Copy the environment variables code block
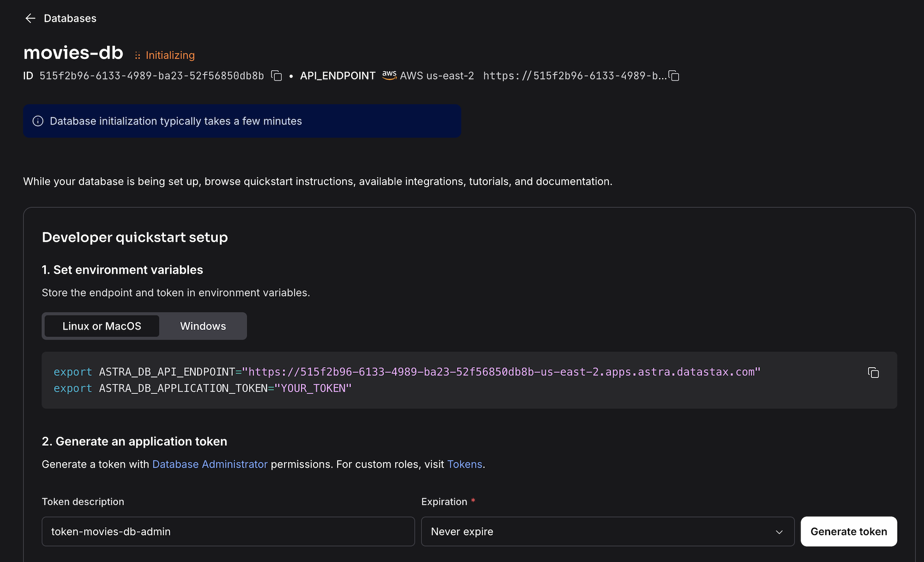924x562 pixels. [873, 373]
